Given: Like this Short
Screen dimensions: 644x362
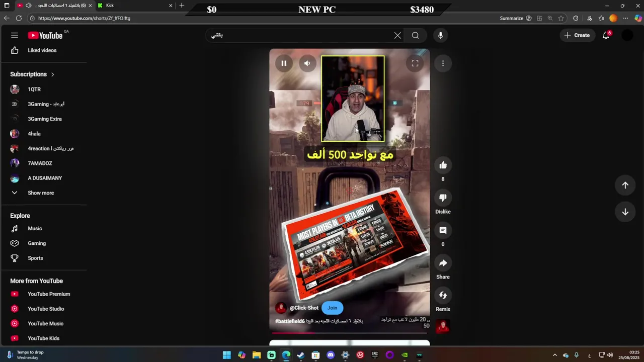Looking at the screenshot, I should tap(443, 165).
